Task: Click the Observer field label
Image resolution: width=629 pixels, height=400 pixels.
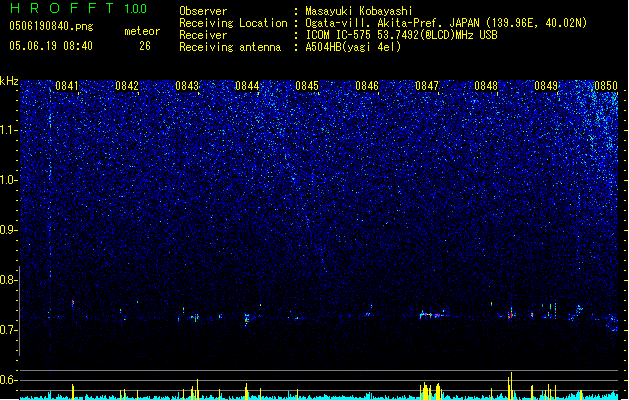Action: click(x=203, y=11)
